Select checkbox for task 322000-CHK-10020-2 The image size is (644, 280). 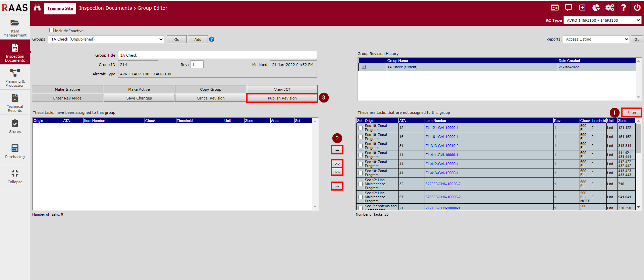click(x=360, y=184)
